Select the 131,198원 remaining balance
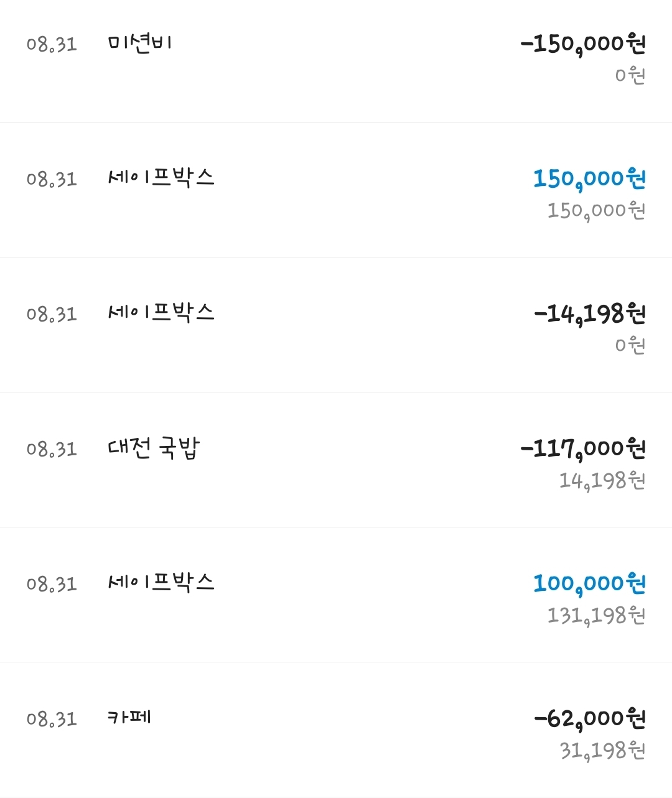The image size is (672, 798). 596,616
